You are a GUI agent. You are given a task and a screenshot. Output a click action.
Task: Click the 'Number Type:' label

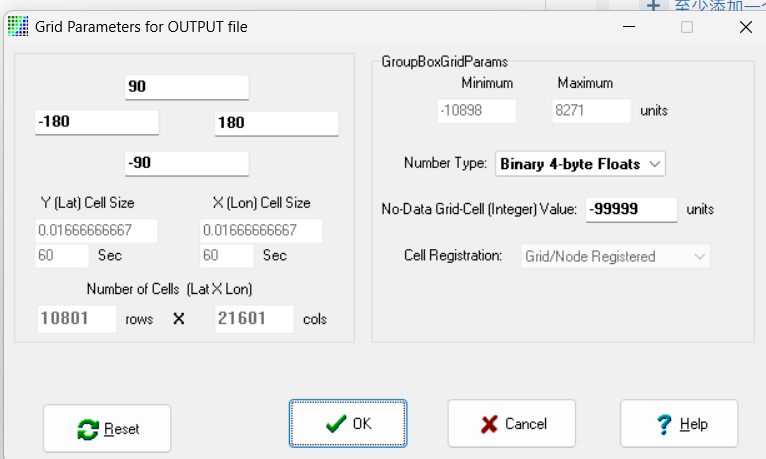tap(445, 163)
